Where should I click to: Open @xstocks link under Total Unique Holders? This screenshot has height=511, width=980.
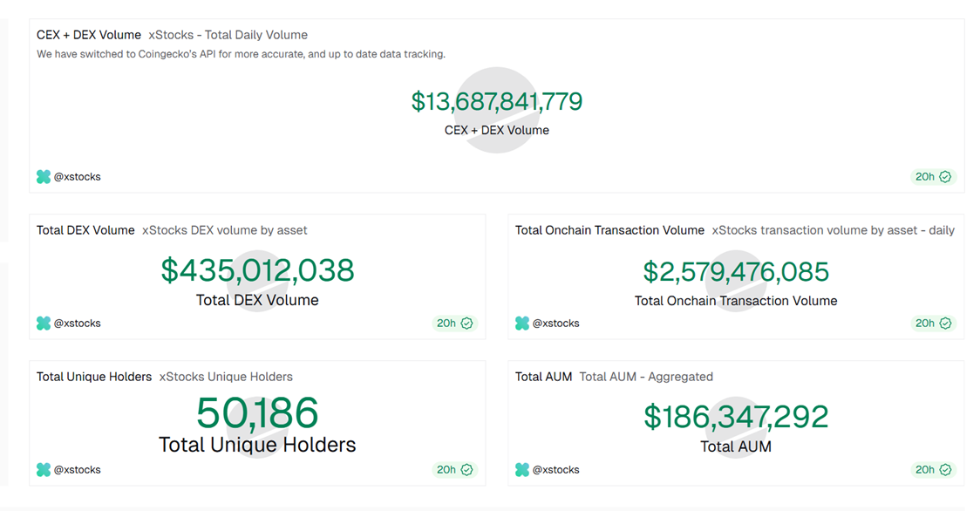click(78, 470)
